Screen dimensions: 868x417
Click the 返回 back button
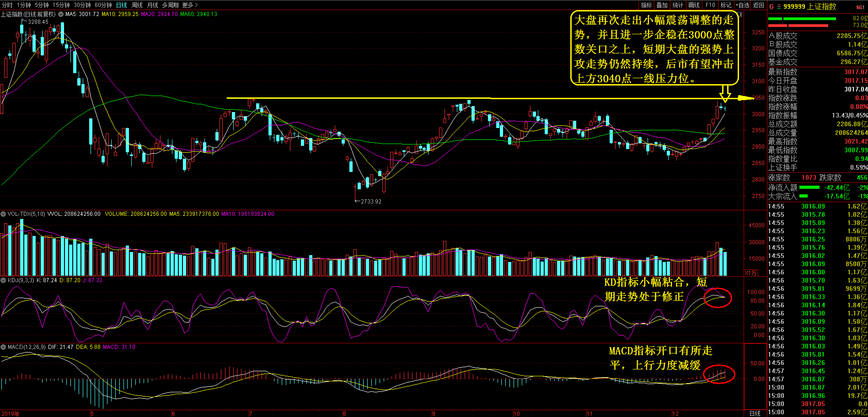tap(759, 5)
